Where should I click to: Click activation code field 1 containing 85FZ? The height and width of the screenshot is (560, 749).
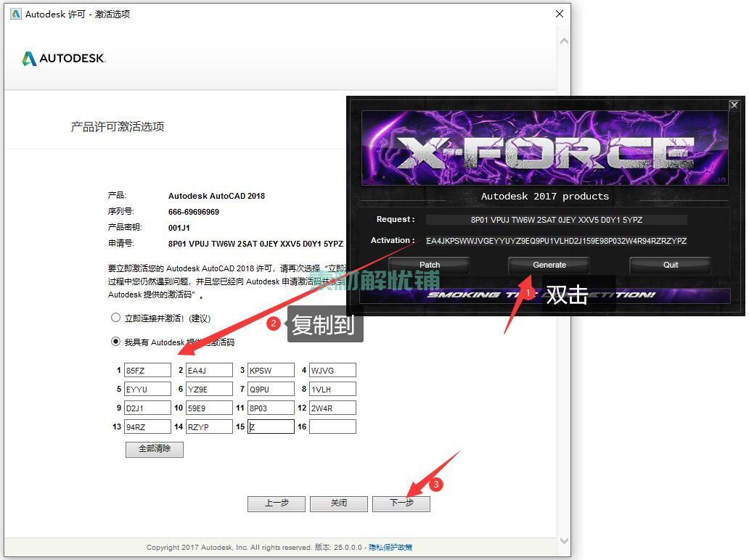pyautogui.click(x=147, y=370)
